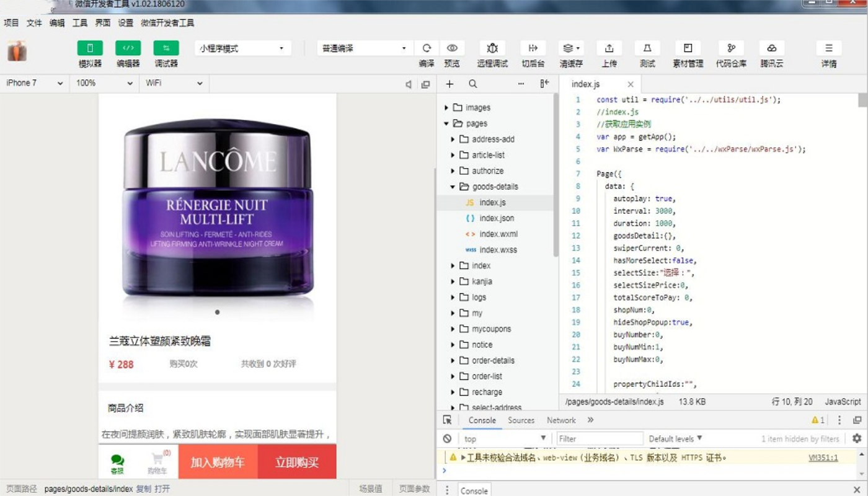
Task: Click the 页面参数 button
Action: point(414,489)
